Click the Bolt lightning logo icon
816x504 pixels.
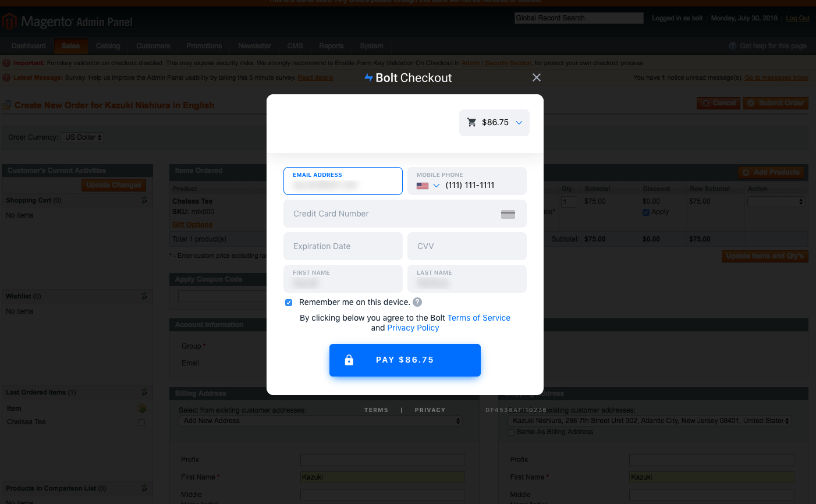(368, 77)
